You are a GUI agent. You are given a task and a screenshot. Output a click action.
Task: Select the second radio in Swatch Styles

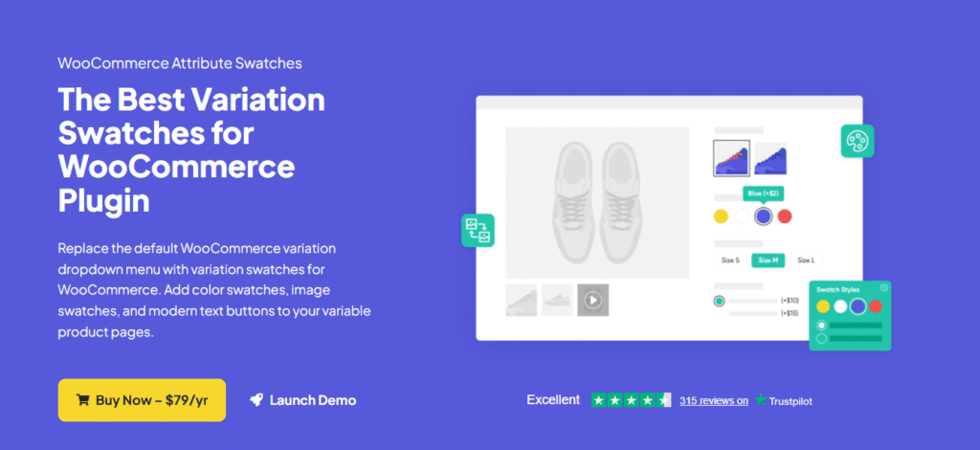click(822, 338)
